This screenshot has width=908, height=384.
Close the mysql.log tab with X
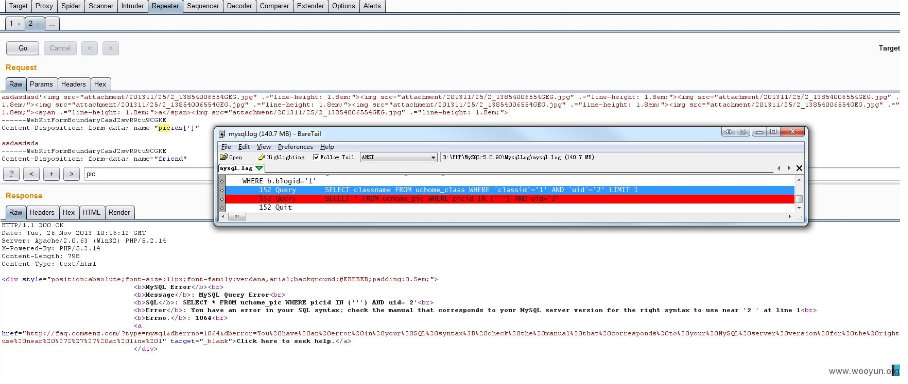pos(799,168)
